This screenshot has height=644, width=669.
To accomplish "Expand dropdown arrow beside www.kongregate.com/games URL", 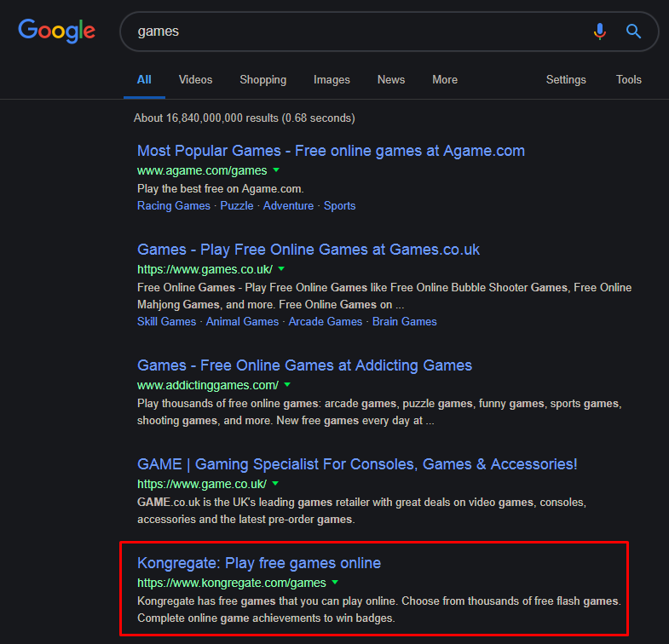I will pyautogui.click(x=335, y=582).
